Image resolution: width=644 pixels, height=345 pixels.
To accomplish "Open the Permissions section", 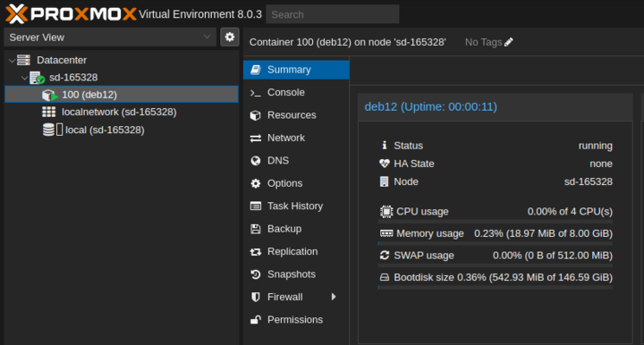I will tap(296, 320).
